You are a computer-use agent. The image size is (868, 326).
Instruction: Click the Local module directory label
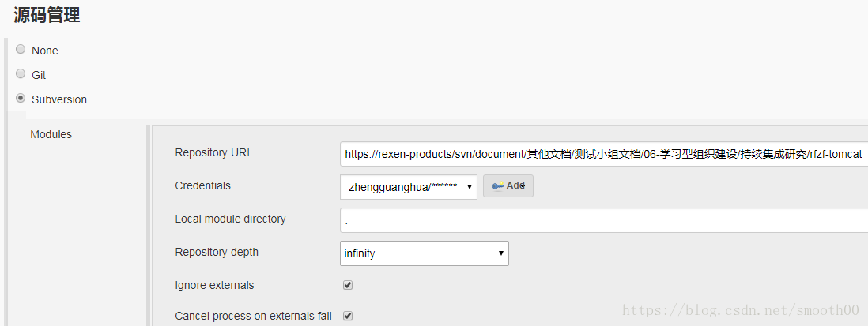pos(230,219)
